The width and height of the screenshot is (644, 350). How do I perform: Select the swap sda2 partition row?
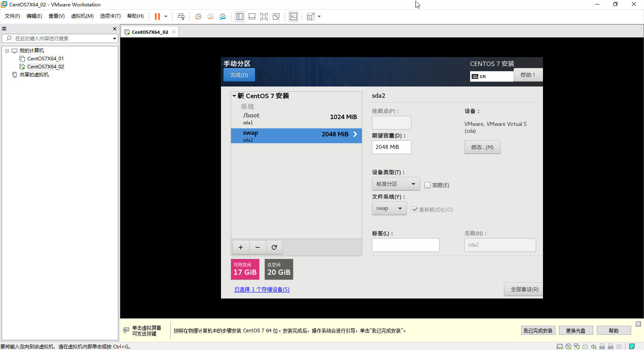[x=296, y=136]
